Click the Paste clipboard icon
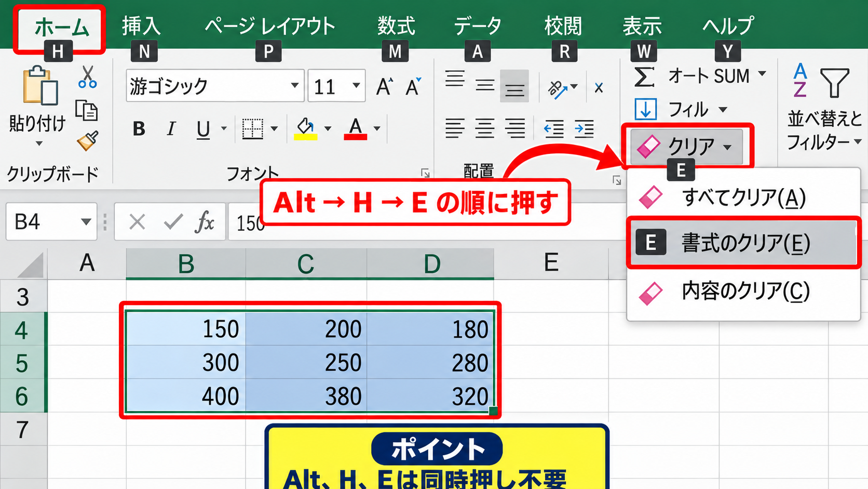Screen dimensions: 868x489 40,85
